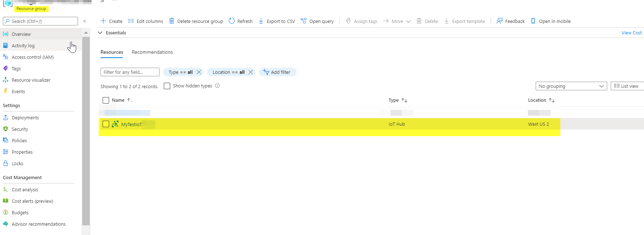Click the Showing 1 to 2 of 2 records text
The height and width of the screenshot is (235, 644).
click(129, 86)
